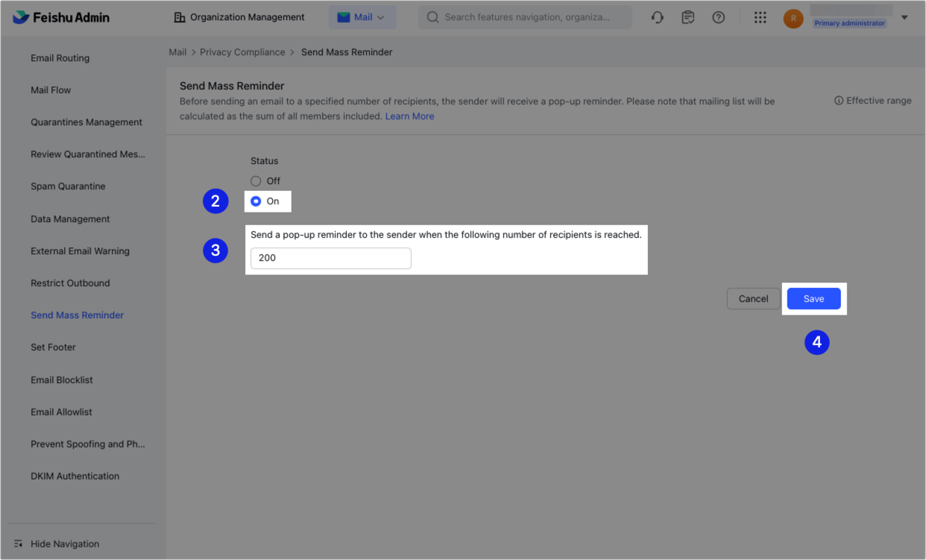Click the orange R avatar
This screenshot has height=560, width=926.
[793, 18]
